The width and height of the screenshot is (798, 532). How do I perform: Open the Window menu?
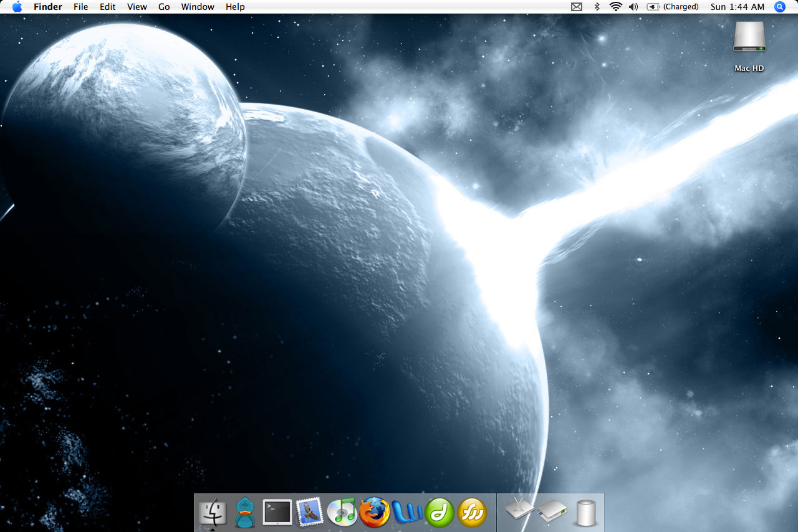198,7
